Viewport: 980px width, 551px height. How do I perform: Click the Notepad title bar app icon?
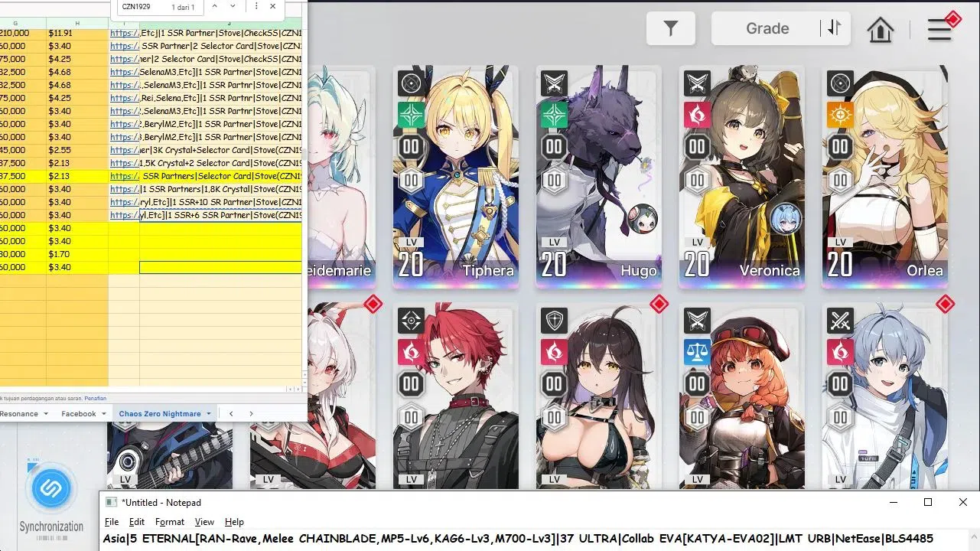[111, 502]
